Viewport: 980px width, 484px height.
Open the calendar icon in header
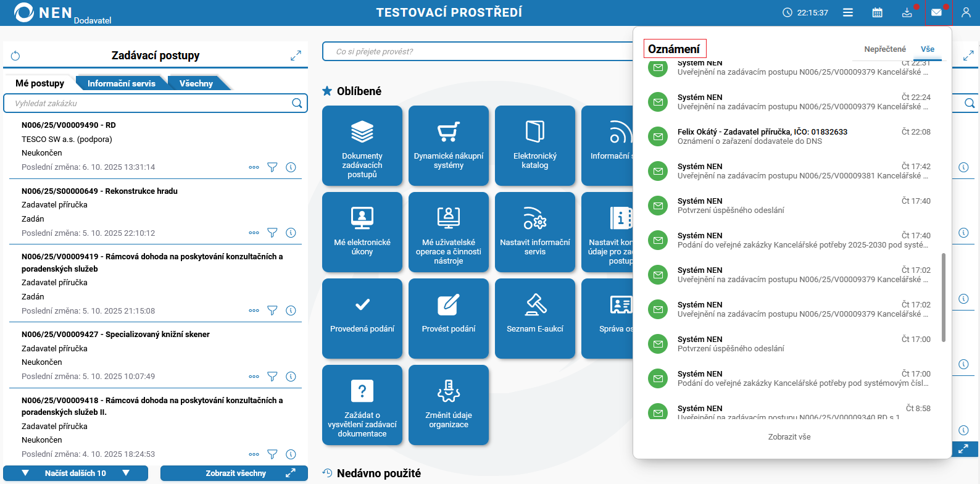pyautogui.click(x=878, y=12)
